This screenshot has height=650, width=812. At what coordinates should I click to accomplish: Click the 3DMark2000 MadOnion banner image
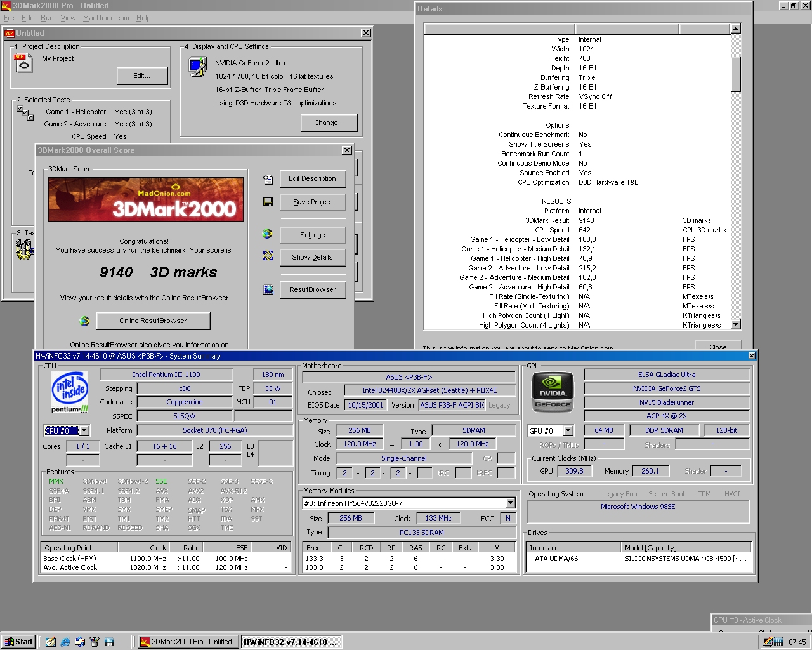(x=146, y=199)
